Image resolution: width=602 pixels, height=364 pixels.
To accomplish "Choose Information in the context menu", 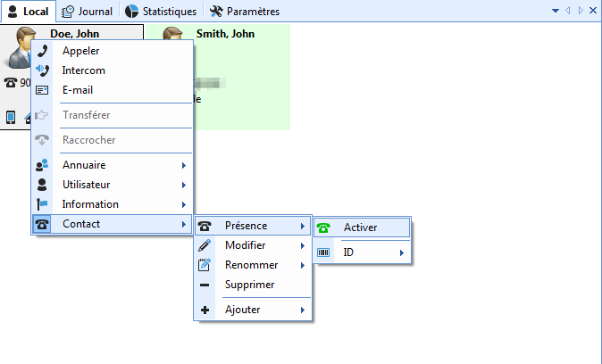I will click(x=90, y=204).
